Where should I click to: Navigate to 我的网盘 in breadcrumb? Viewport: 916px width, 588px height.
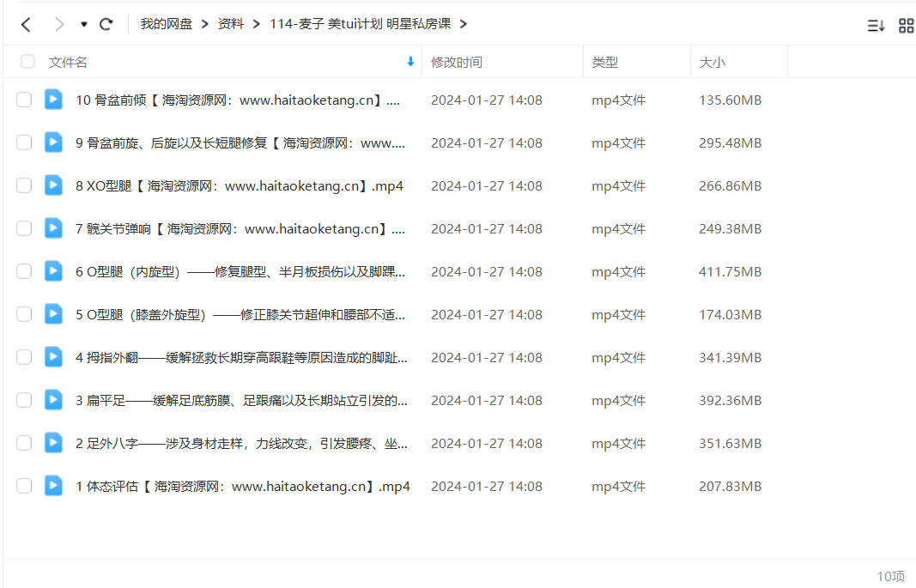coord(167,24)
